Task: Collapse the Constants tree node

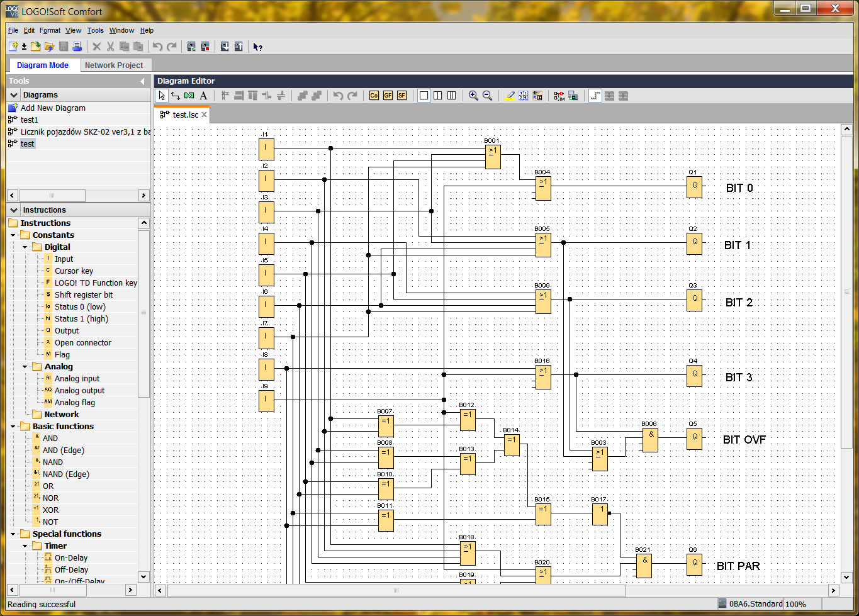Action: pyautogui.click(x=13, y=235)
